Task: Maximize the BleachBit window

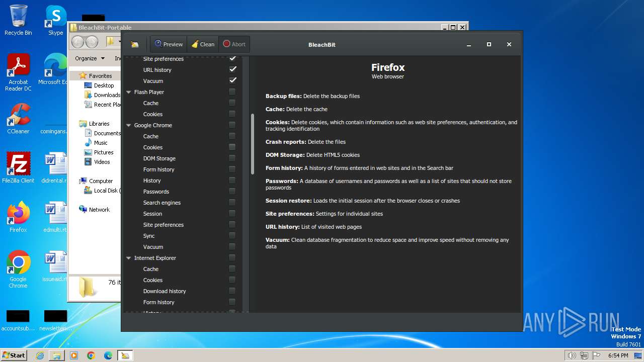Action: click(x=489, y=44)
